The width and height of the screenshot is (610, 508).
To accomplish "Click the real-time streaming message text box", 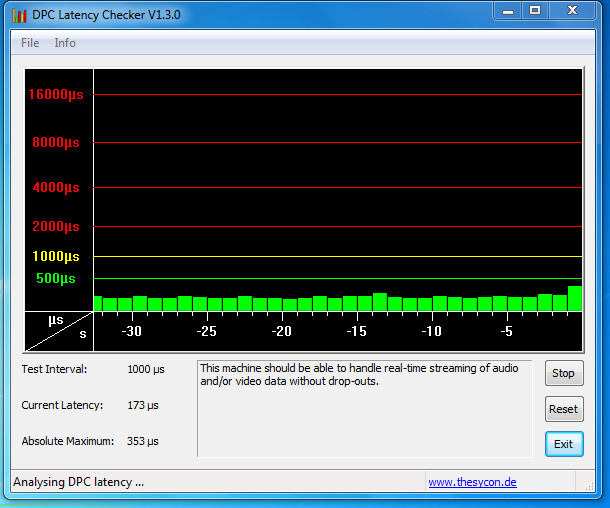I will pyautogui.click(x=365, y=408).
